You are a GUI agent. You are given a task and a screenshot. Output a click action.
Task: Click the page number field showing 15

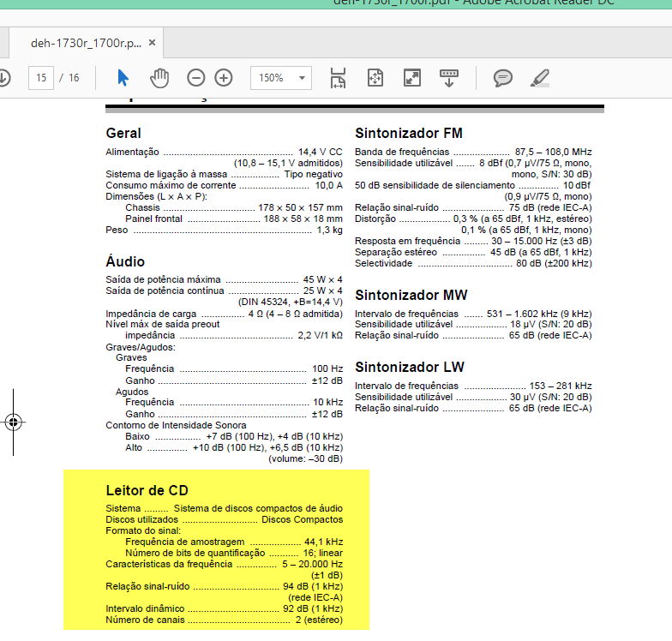[41, 78]
